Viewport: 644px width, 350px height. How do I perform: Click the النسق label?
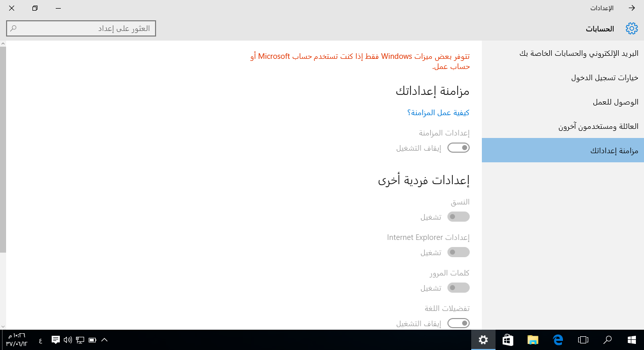(461, 202)
